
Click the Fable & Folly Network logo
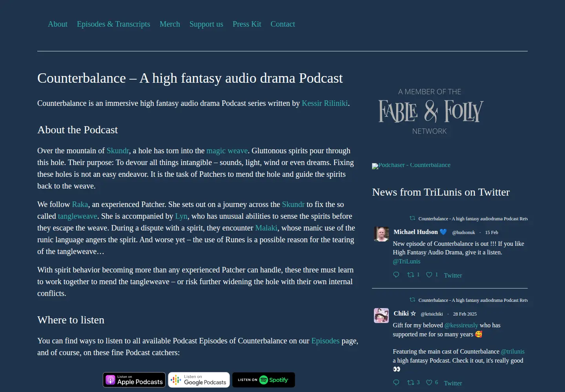point(430,111)
